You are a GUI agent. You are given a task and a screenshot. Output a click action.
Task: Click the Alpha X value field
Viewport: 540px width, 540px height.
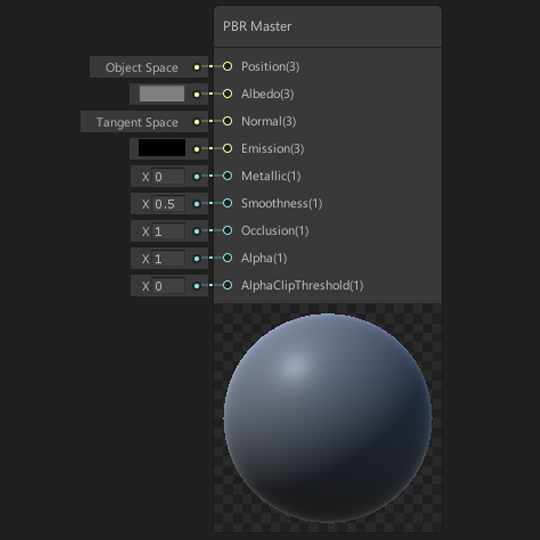click(168, 258)
